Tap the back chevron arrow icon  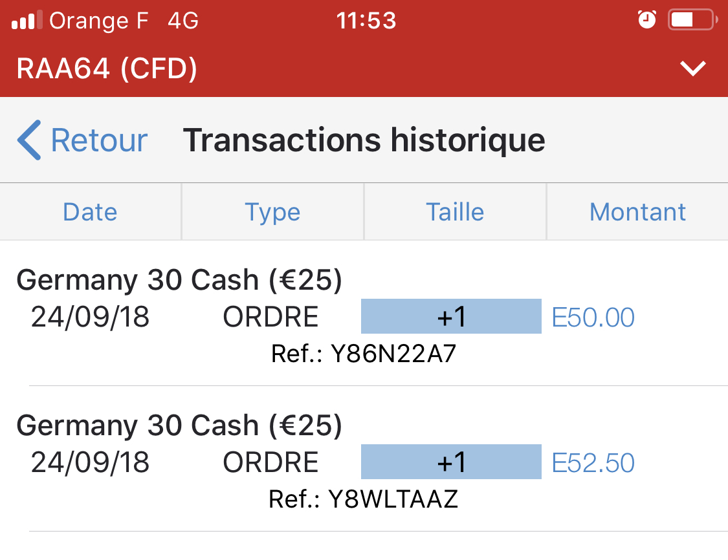30,140
